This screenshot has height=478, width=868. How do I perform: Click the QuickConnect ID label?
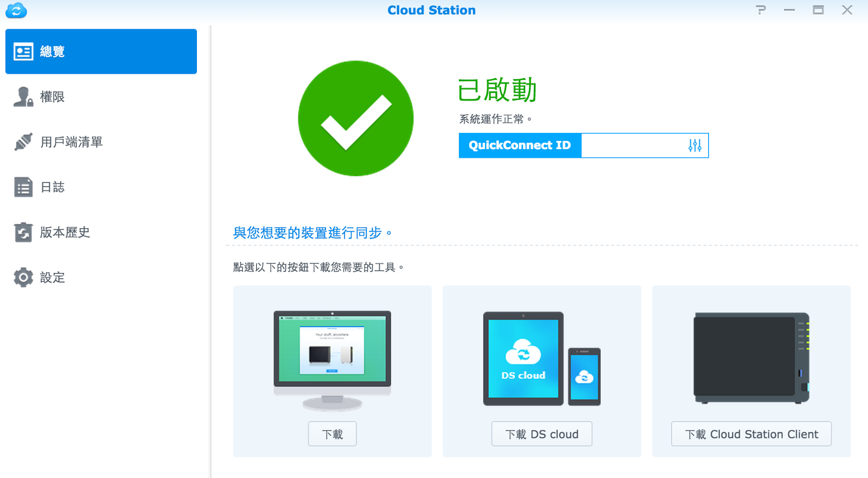pos(520,145)
